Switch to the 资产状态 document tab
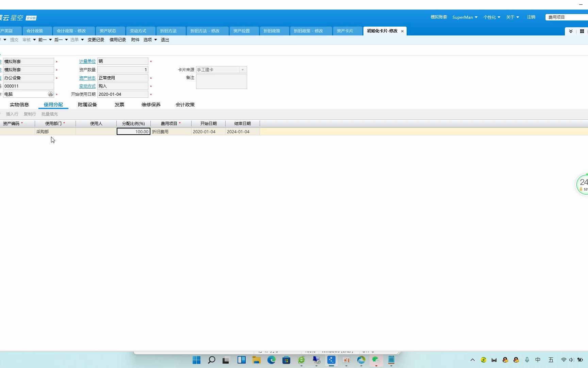Screen dimensions: 588x368 click(110, 31)
